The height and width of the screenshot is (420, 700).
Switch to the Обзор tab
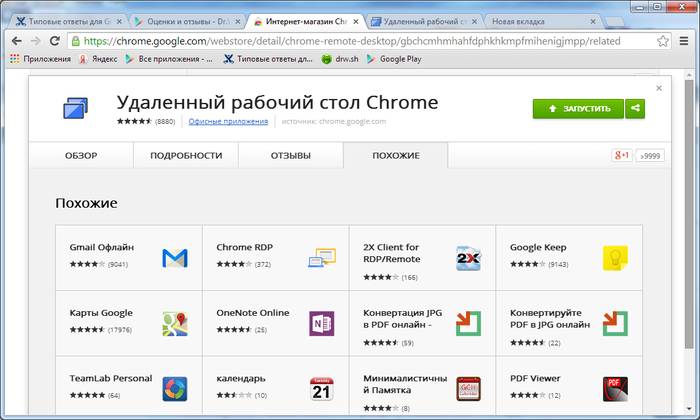(x=81, y=156)
